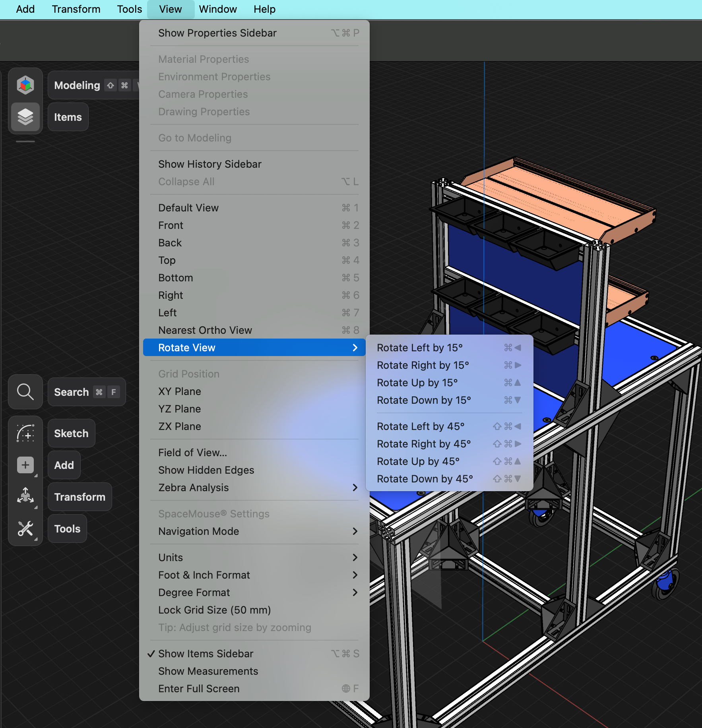Set grid position to YZ Plane

coord(254,409)
